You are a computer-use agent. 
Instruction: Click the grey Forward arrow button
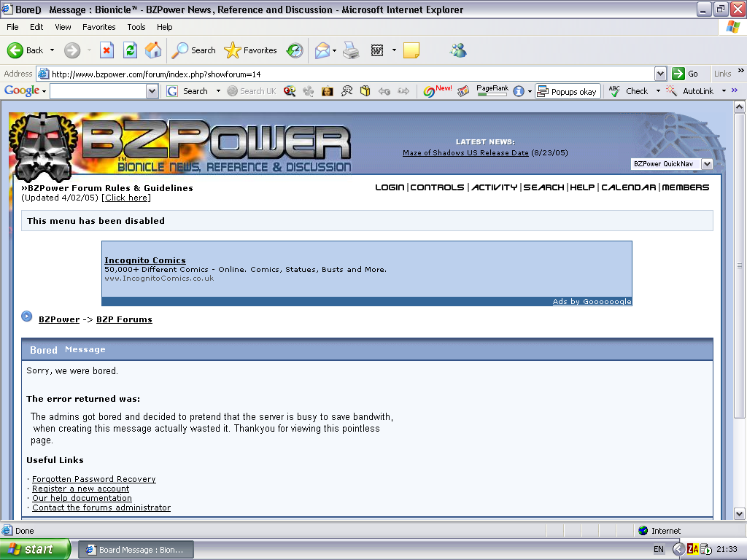tap(72, 50)
